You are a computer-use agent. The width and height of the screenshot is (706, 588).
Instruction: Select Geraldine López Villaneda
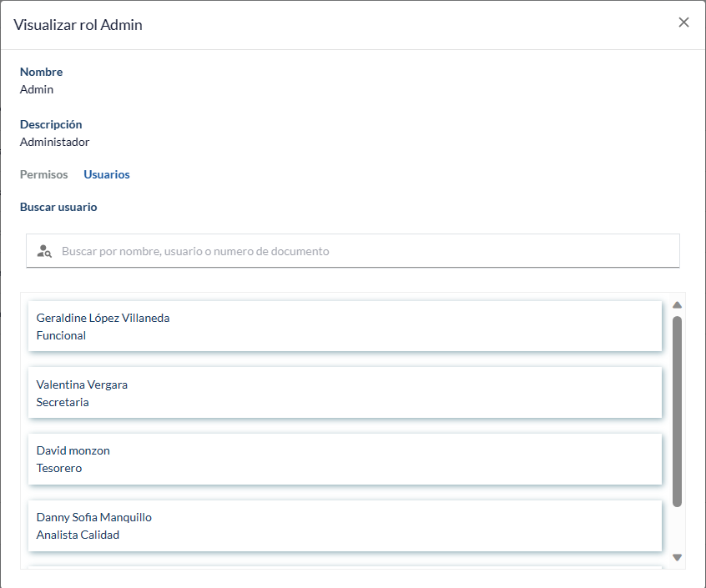[345, 326]
